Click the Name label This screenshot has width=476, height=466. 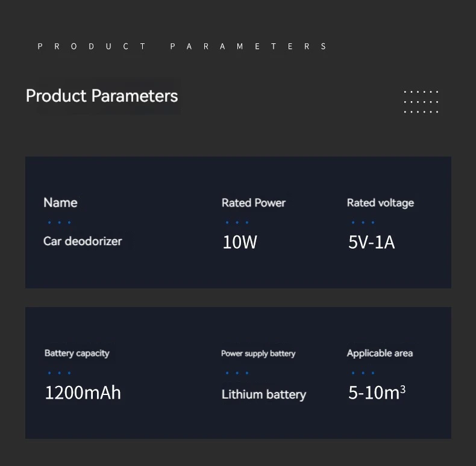[x=60, y=202]
